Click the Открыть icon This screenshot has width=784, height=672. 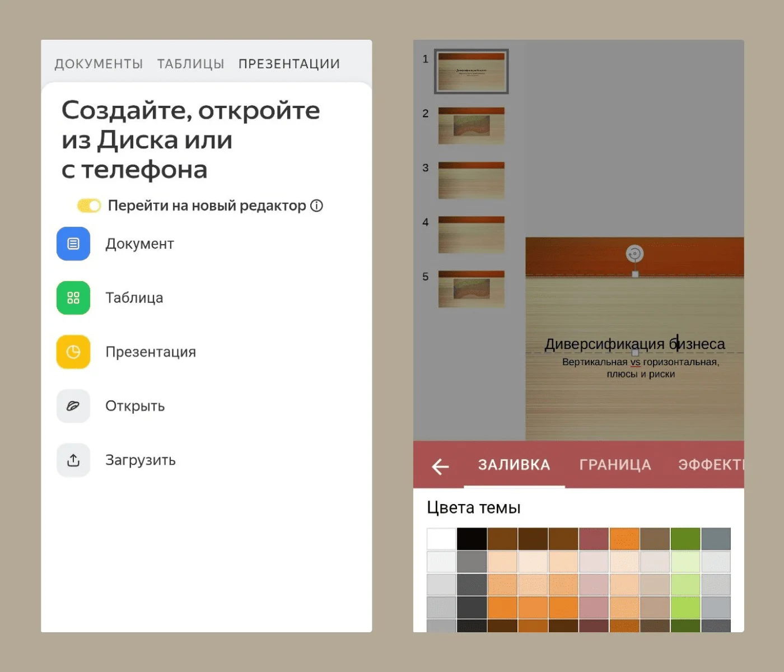[x=73, y=406]
